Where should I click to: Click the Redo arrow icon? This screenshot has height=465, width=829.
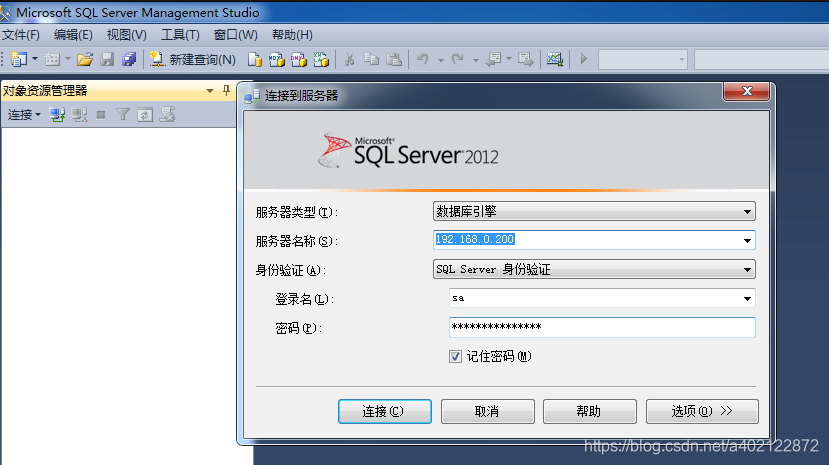coord(458,59)
